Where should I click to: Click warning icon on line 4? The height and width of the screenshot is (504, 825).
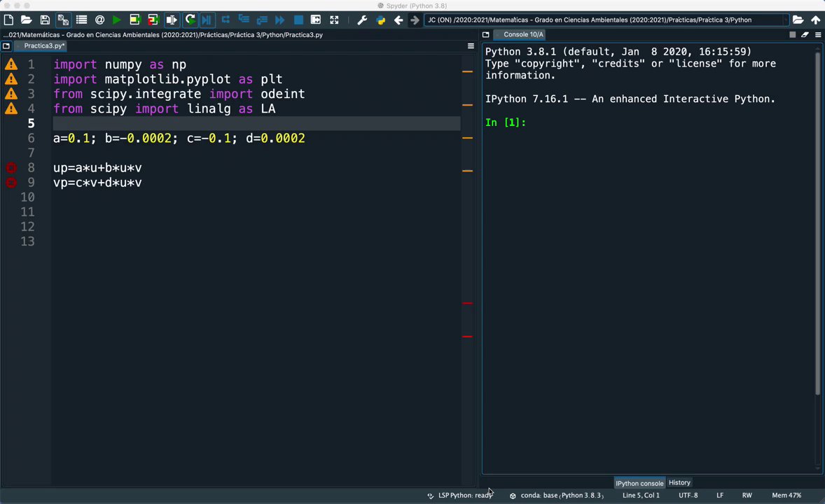tap(11, 108)
